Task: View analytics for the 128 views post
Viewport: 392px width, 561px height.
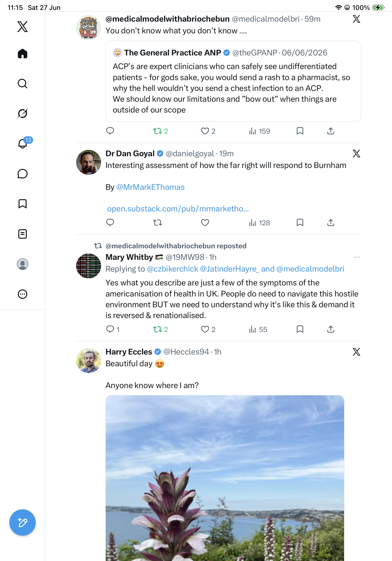Action: [259, 223]
